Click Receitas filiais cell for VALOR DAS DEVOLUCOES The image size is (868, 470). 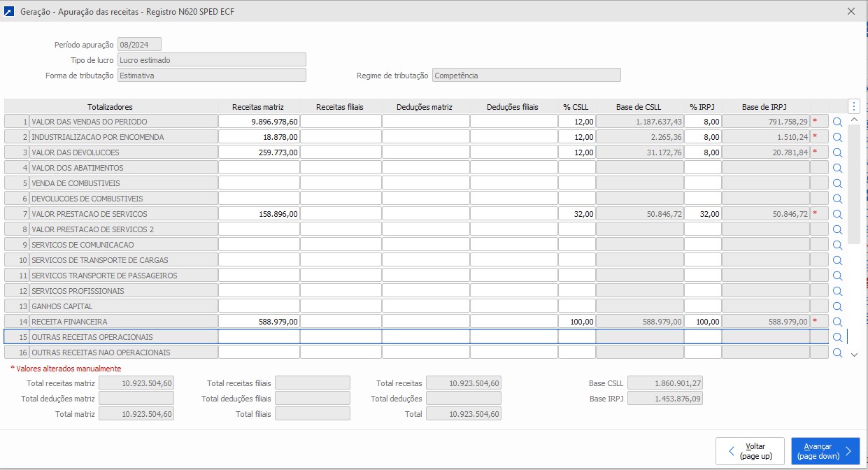tap(341, 152)
